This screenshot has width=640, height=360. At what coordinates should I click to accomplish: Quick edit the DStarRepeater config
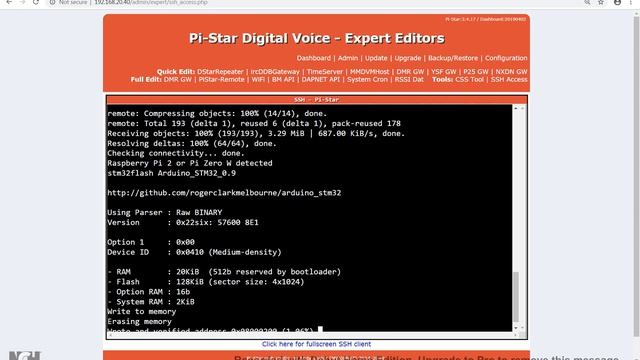220,71
